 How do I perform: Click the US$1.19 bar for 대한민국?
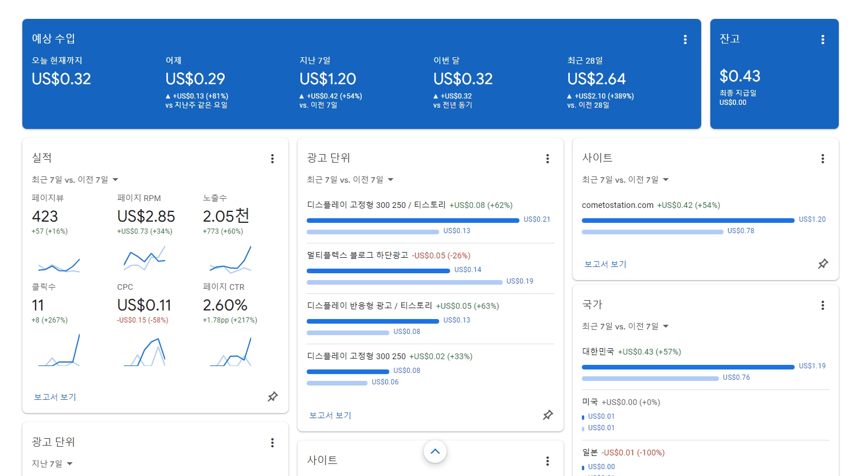pos(688,367)
